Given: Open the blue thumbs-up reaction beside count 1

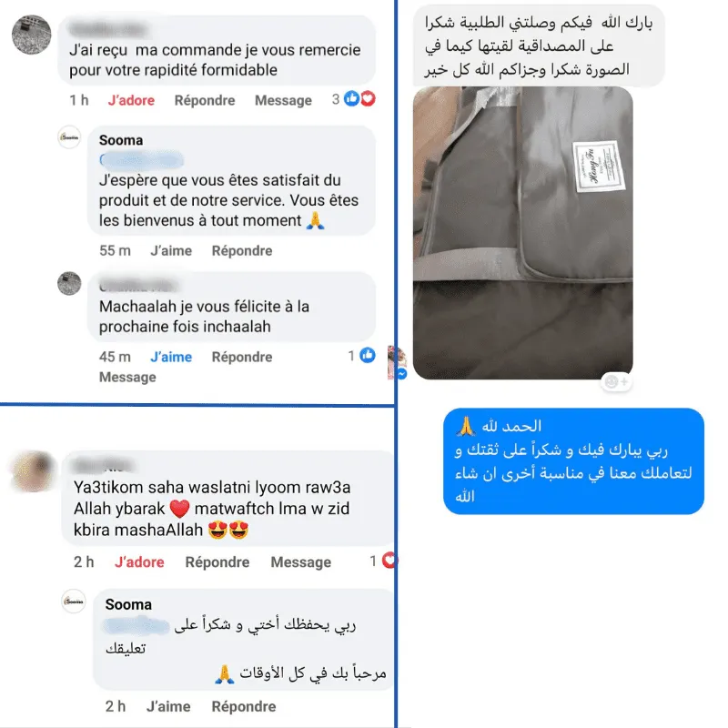Looking at the screenshot, I should click(x=368, y=355).
